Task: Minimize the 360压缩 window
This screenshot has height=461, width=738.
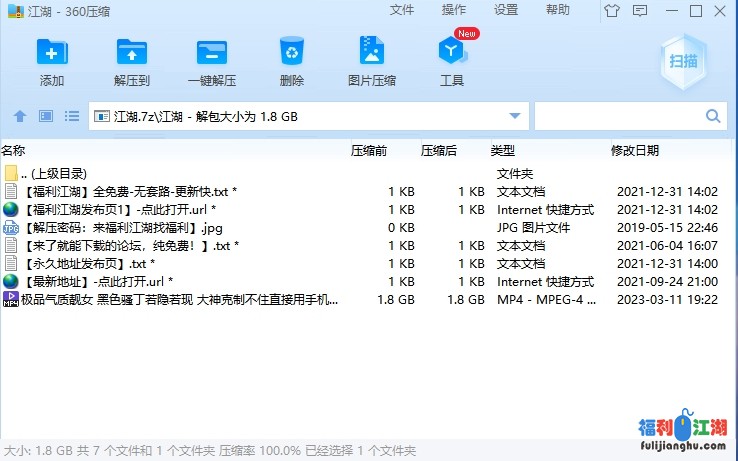Action: pos(672,10)
